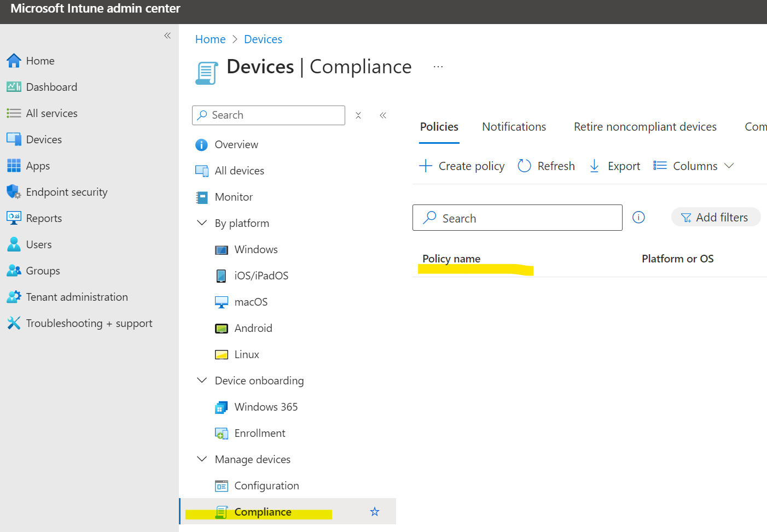Open the Windows 365 onboarding icon

coord(222,407)
